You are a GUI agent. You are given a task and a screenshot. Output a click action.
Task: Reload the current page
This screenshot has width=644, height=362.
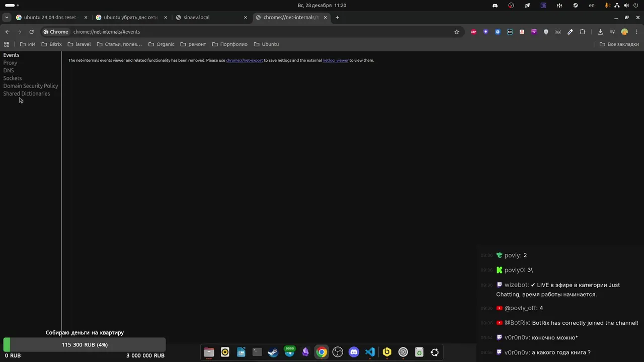point(31,32)
